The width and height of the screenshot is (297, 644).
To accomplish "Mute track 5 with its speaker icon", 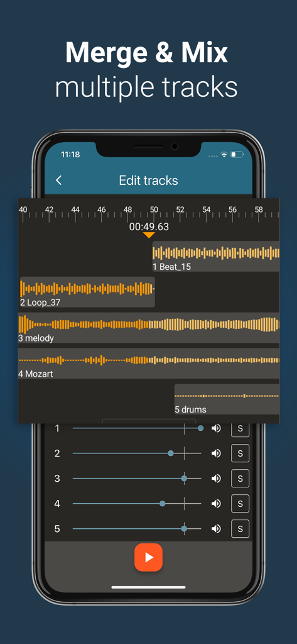I will 216,528.
